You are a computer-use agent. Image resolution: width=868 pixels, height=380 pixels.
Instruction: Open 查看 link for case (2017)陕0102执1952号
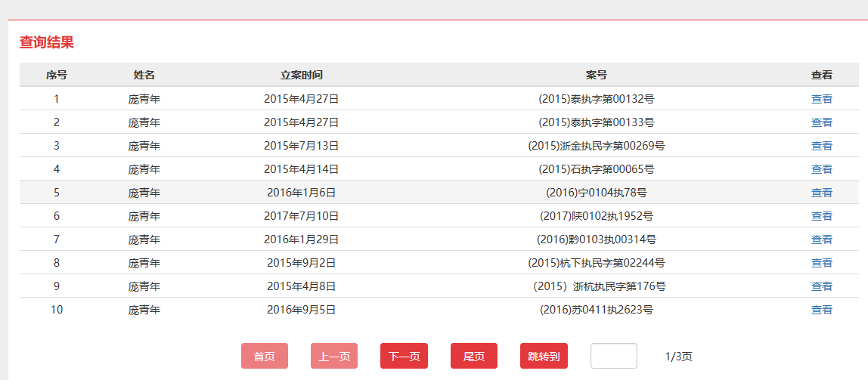coord(821,216)
